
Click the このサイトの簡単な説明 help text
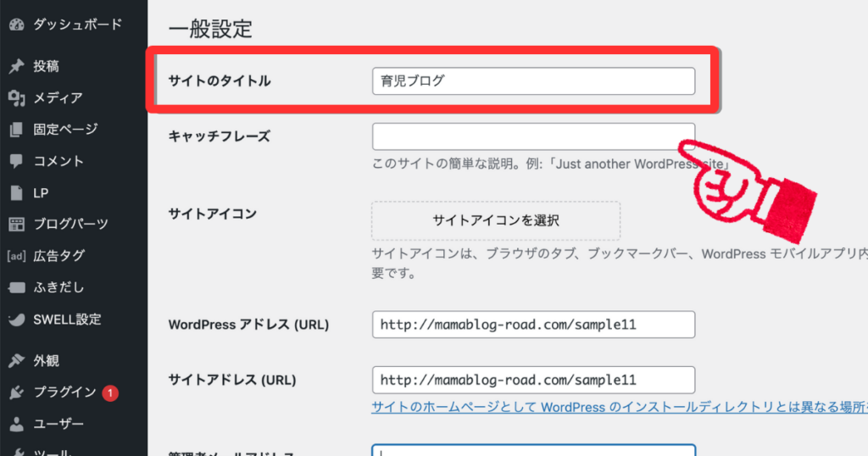tap(552, 164)
